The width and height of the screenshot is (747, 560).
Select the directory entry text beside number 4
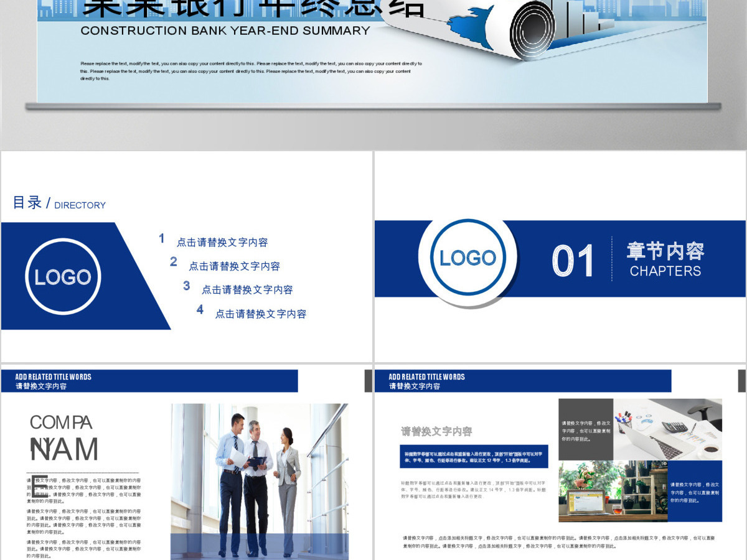coord(261,314)
